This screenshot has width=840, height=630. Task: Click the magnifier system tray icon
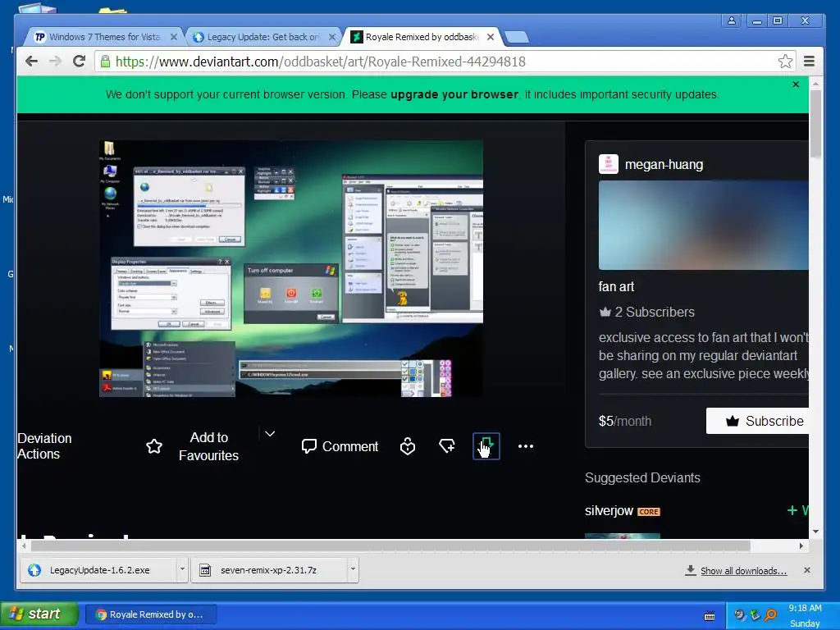770,614
